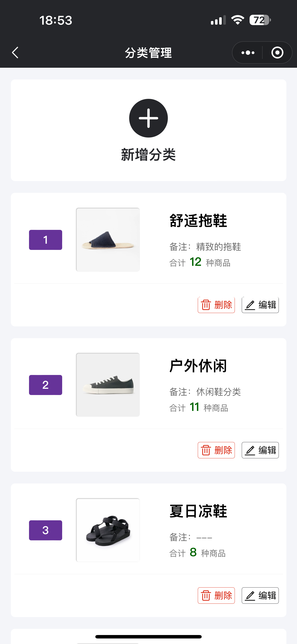Image resolution: width=297 pixels, height=644 pixels.
Task: Open the mini program three-dot menu
Action: tap(248, 53)
